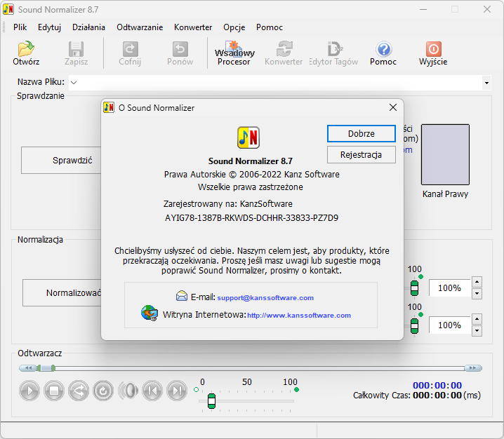Open the Edytuj menu
Image resolution: width=504 pixels, height=439 pixels.
pyautogui.click(x=50, y=27)
